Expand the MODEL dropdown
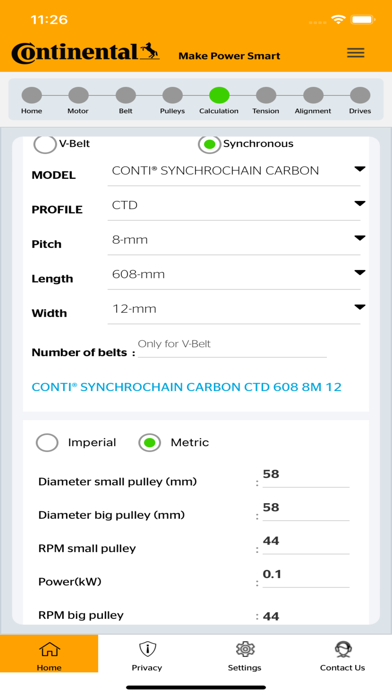Viewport: 392px width, 696px height. [x=236, y=171]
